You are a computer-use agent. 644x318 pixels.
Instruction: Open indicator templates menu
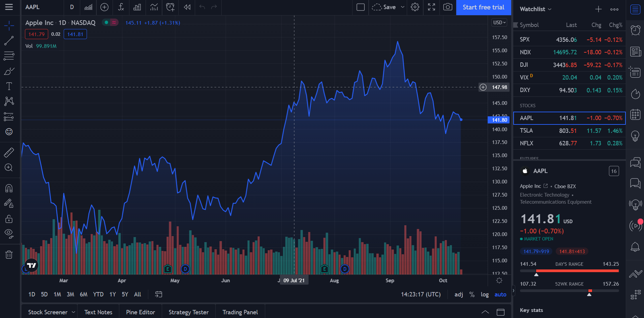pos(154,7)
